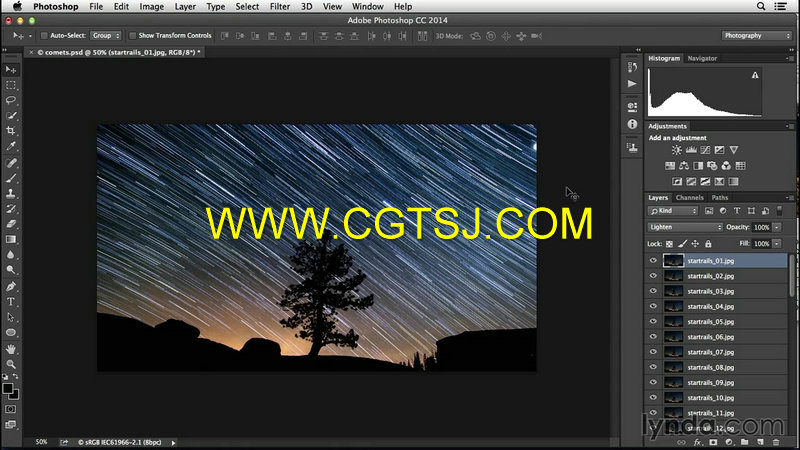
Task: Open the Layers panel options menu
Action: pos(789,197)
